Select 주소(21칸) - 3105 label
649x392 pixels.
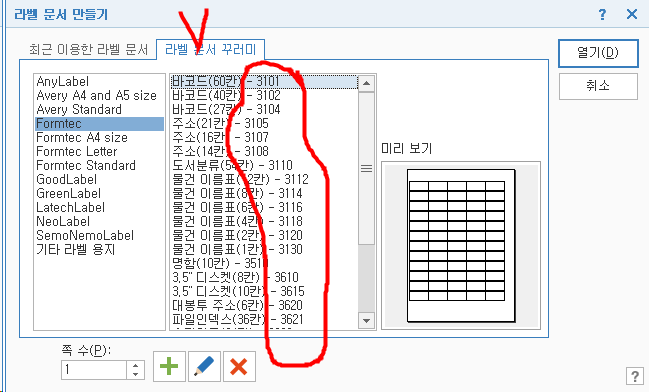point(264,124)
